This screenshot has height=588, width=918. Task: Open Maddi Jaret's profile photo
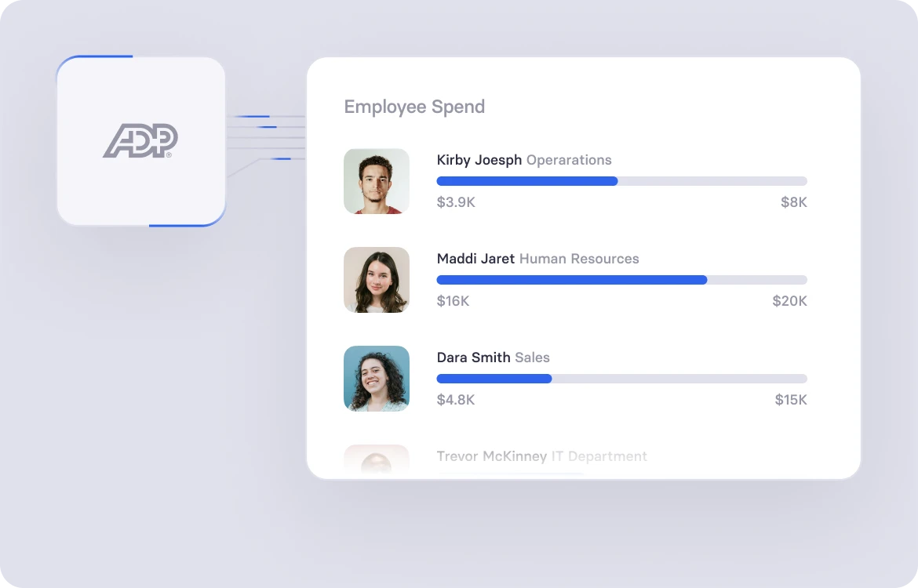pos(377,280)
